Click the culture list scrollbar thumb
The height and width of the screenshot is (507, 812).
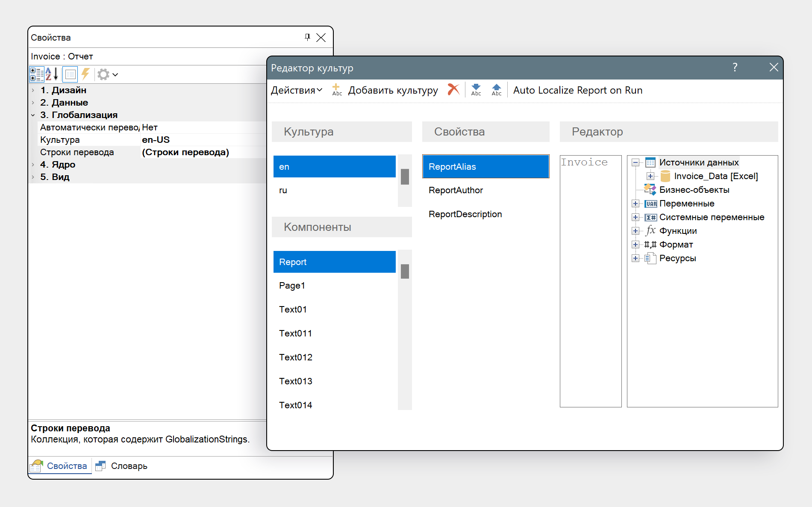pos(405,177)
